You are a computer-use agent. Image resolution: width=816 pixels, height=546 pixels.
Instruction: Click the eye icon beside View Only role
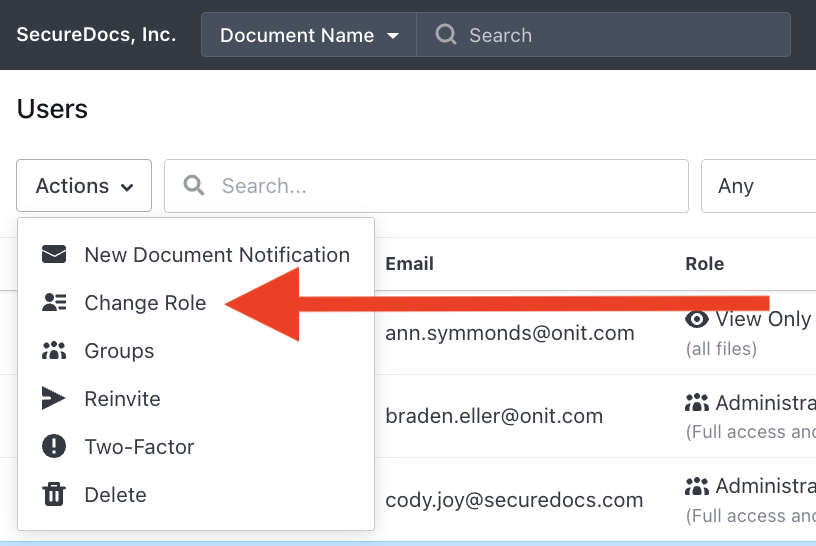click(697, 319)
